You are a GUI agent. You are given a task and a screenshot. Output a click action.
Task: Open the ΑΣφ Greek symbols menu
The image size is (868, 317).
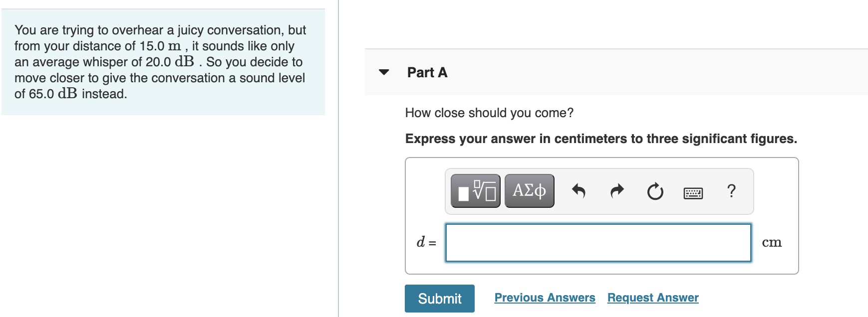click(529, 190)
